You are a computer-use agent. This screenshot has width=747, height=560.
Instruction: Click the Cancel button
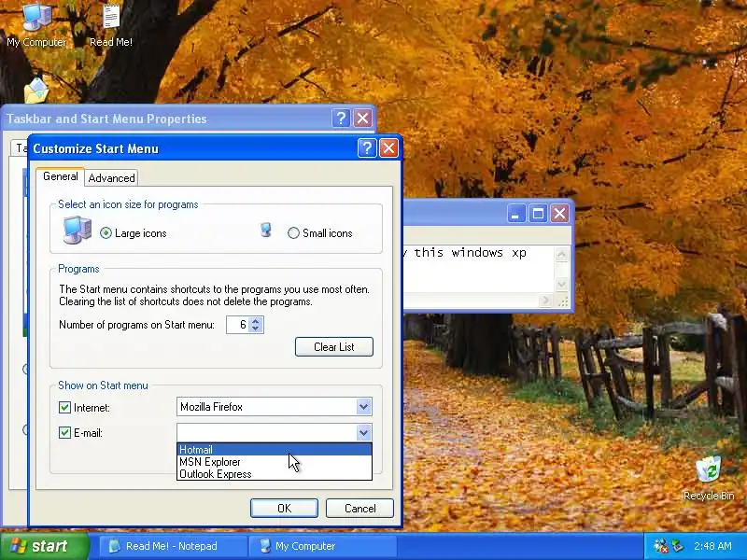tap(359, 508)
